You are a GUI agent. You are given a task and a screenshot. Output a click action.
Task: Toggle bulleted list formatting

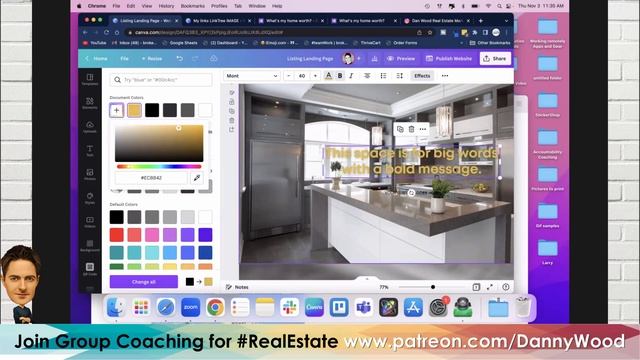(383, 76)
